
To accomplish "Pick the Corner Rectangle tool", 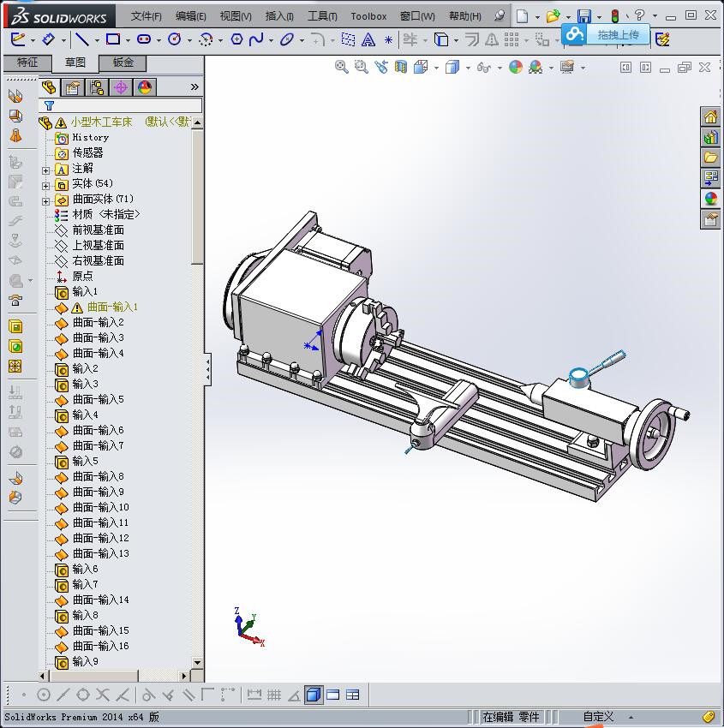I will point(113,39).
